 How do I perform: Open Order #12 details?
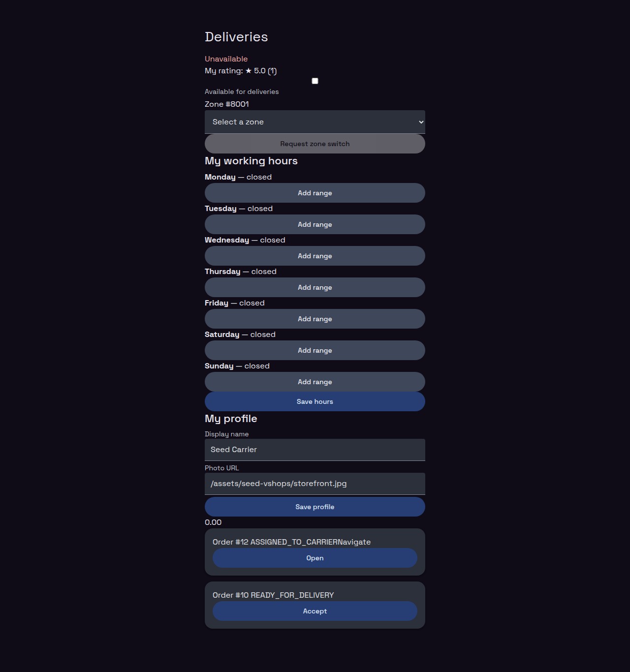point(315,558)
